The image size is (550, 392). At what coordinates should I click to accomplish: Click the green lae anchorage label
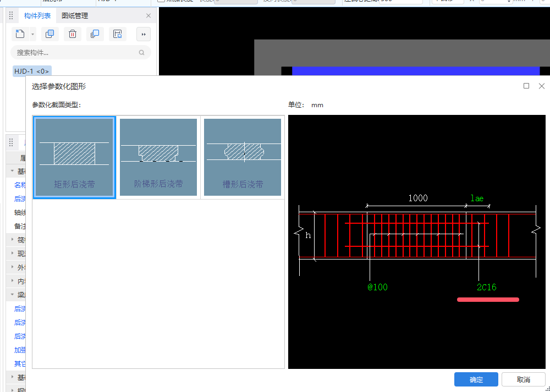click(x=477, y=198)
